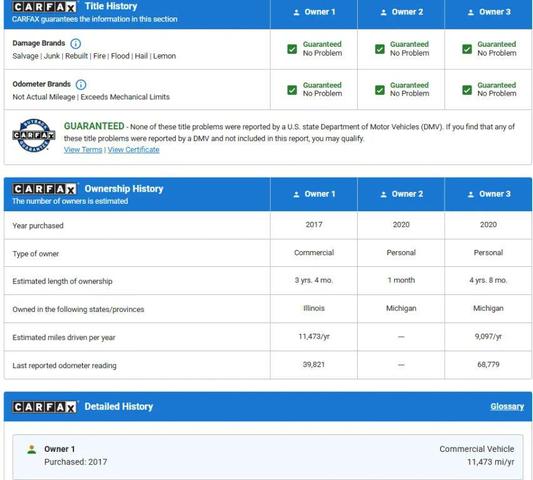The width and height of the screenshot is (533, 480).
Task: Select Owner 3 column header in Ownership History
Action: click(x=488, y=194)
